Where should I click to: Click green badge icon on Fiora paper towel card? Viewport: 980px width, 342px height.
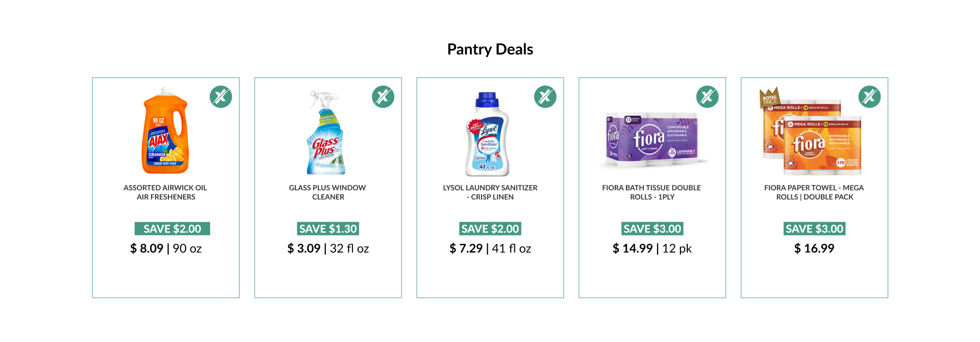[870, 97]
